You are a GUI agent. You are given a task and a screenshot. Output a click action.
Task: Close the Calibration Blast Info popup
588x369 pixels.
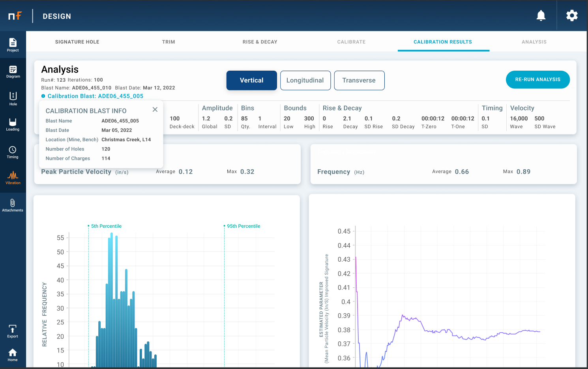pos(155,110)
